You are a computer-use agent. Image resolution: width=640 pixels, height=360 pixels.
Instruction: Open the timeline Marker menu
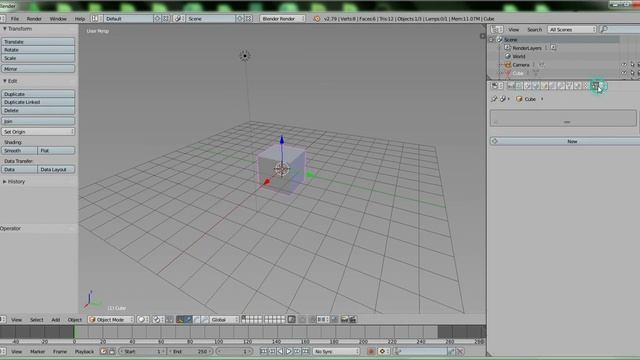[x=37, y=351]
